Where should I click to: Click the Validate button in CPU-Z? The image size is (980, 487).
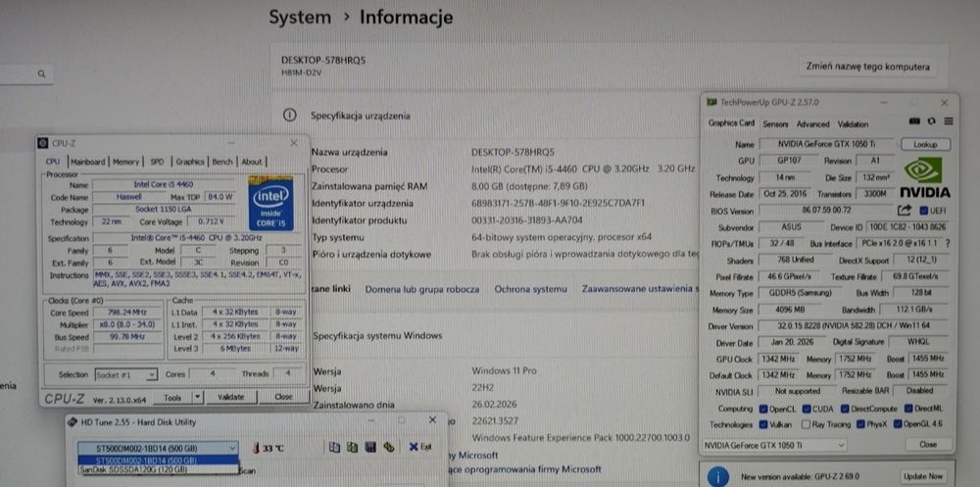tap(230, 397)
